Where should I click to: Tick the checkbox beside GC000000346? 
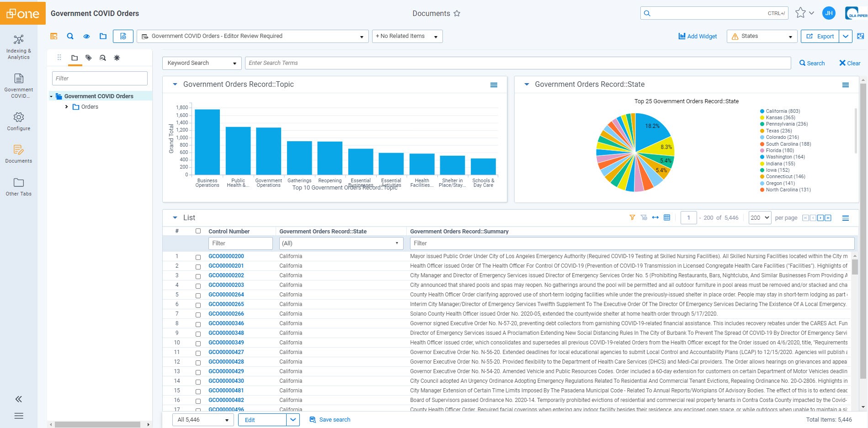(198, 324)
